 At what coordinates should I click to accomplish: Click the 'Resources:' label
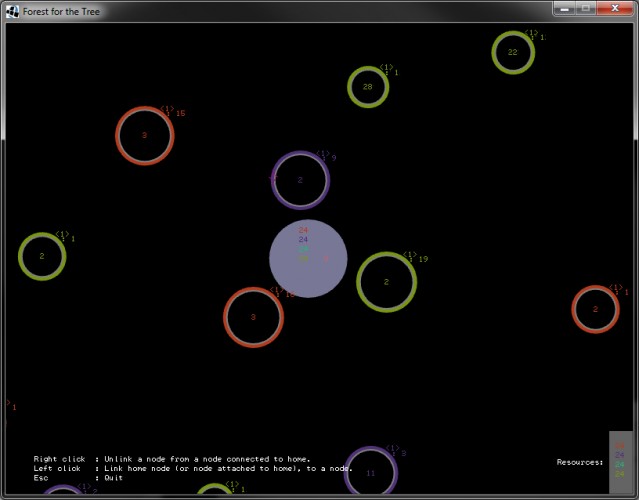click(x=580, y=462)
